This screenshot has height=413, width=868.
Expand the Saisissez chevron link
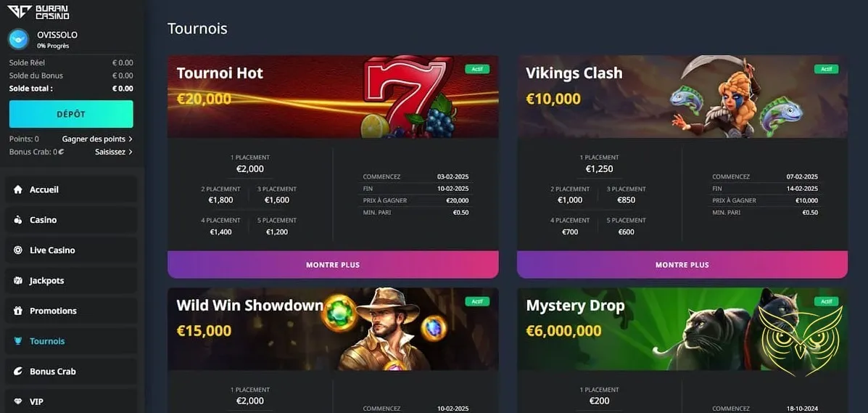130,152
